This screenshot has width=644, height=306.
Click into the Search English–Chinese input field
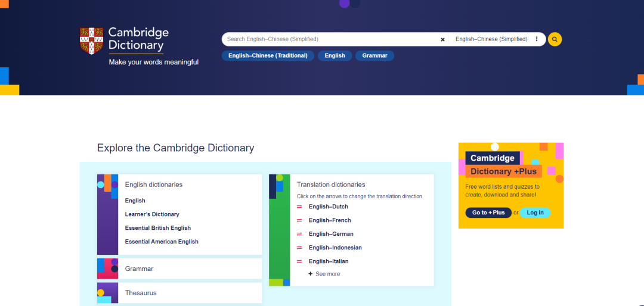click(x=330, y=39)
